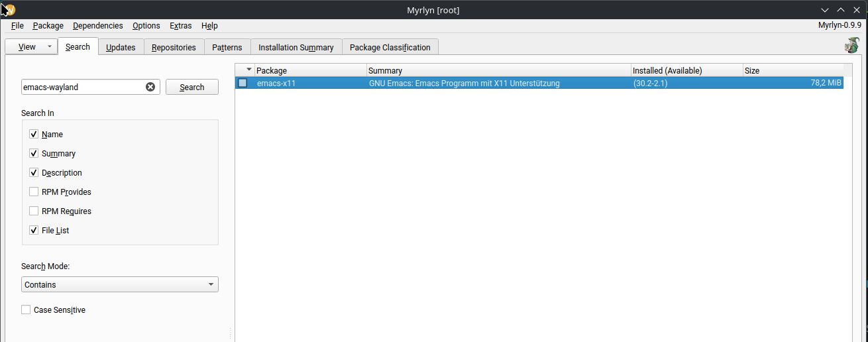Open the Extras menu
The height and width of the screenshot is (342, 868).
pyautogui.click(x=180, y=26)
